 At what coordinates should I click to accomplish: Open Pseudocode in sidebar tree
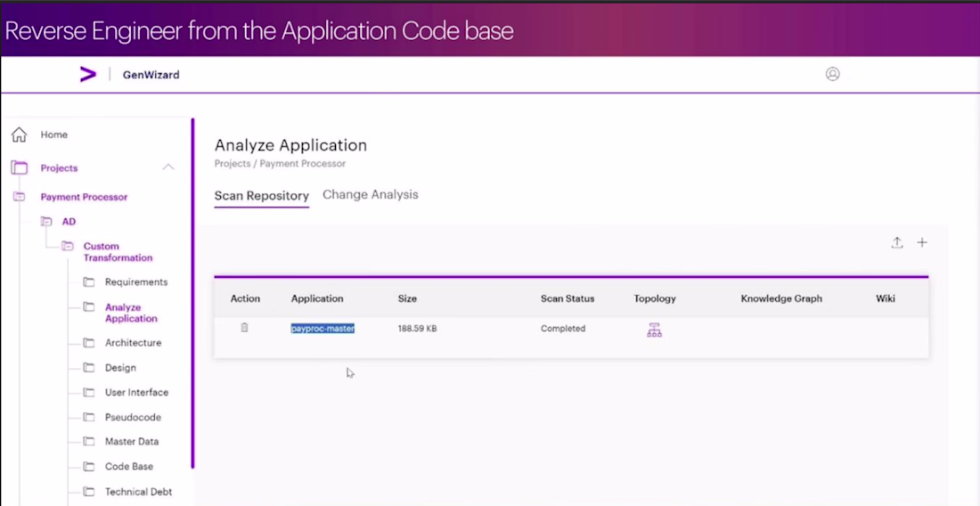133,417
